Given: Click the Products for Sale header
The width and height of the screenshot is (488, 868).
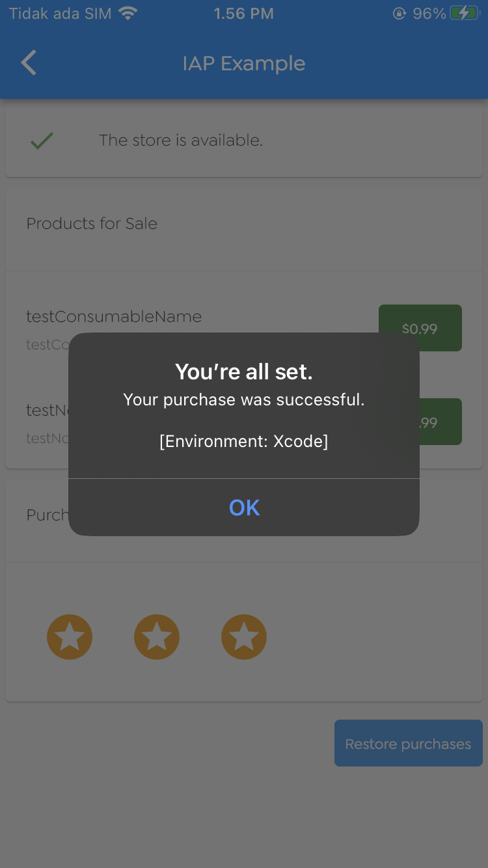Looking at the screenshot, I should click(92, 224).
